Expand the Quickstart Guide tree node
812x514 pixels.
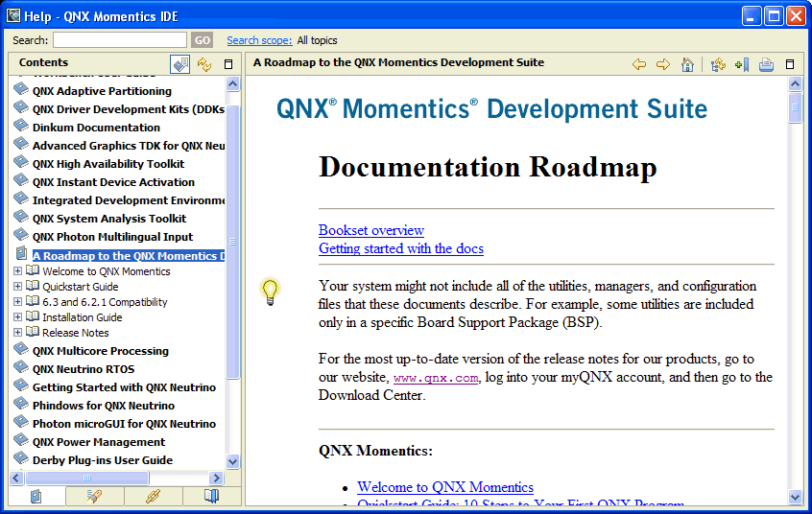(17, 287)
